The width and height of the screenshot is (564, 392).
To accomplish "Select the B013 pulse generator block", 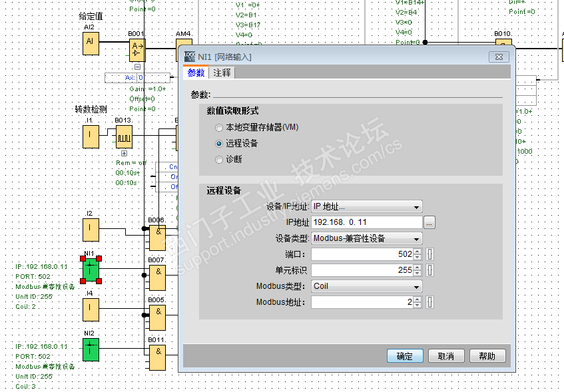I will (x=124, y=136).
